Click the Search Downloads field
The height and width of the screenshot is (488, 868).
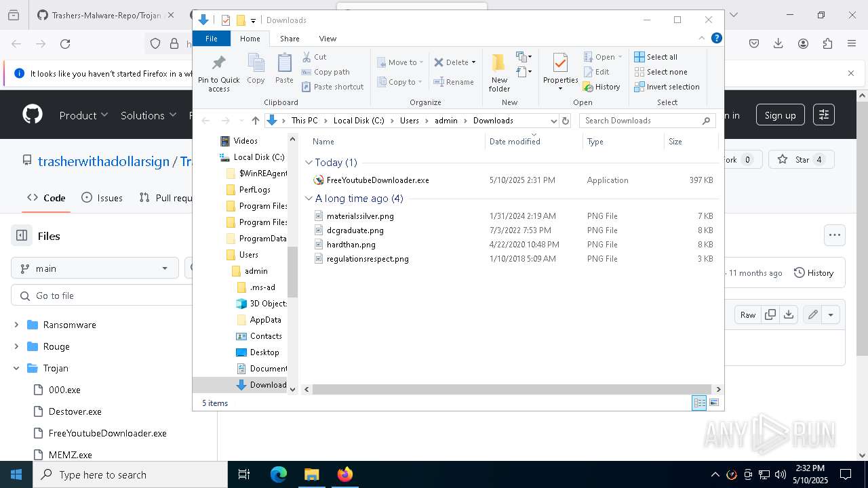point(646,121)
